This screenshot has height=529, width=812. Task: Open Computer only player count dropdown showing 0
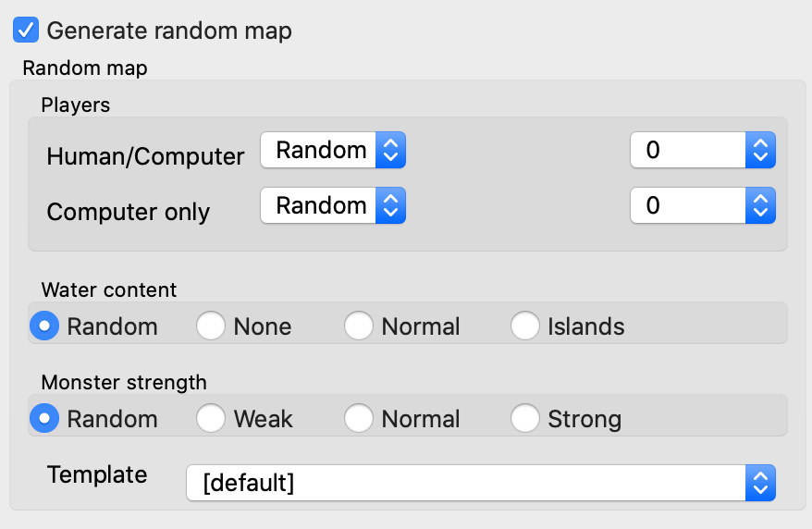[702, 206]
